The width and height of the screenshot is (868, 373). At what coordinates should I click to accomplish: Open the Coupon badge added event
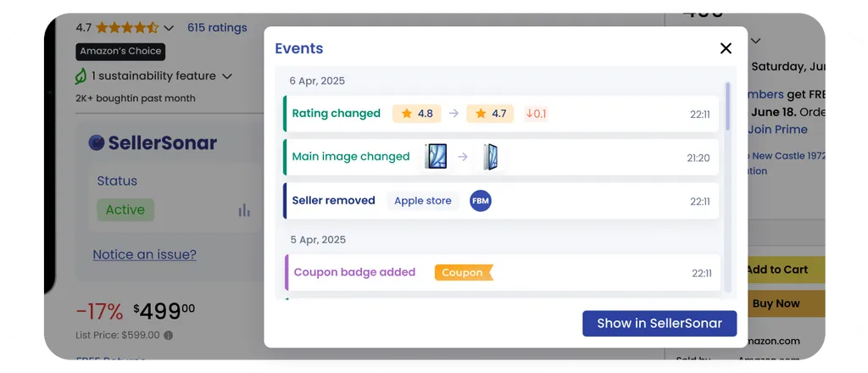pyautogui.click(x=502, y=272)
